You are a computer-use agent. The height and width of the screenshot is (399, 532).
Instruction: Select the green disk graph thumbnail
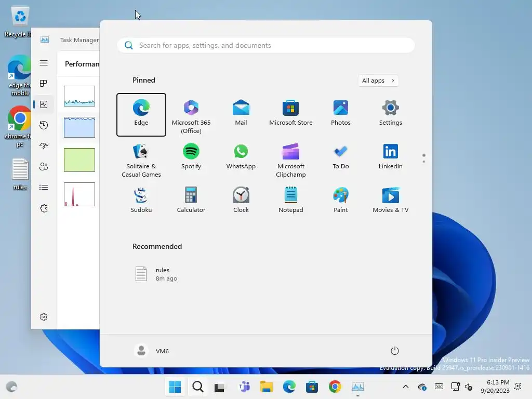click(x=79, y=160)
